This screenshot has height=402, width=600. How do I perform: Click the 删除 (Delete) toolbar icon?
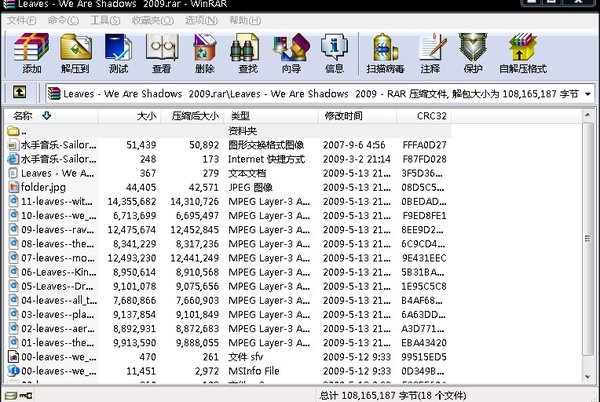[x=205, y=47]
